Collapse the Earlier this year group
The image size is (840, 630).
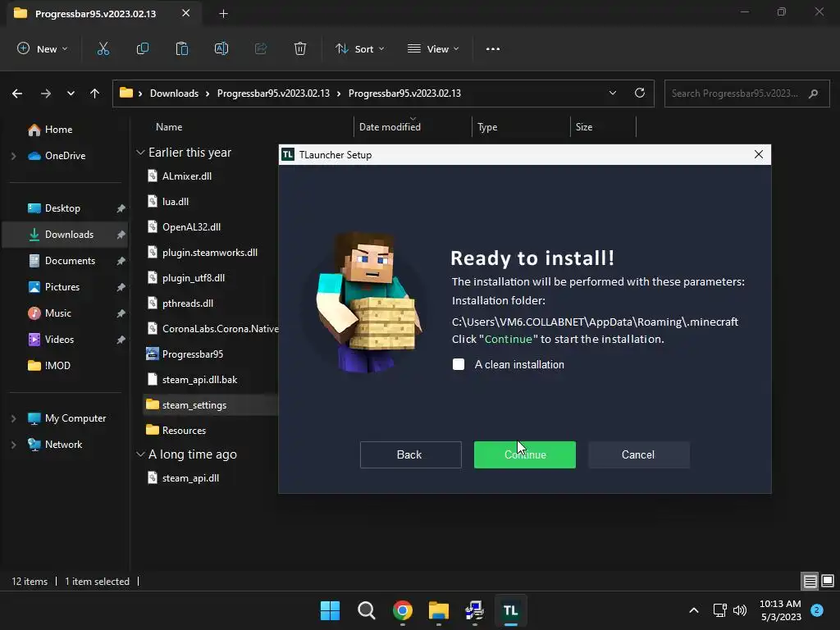pos(140,153)
